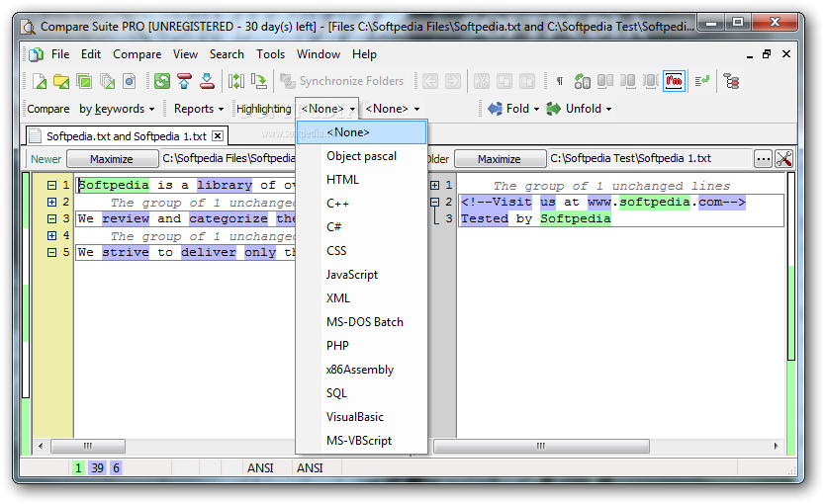Viewport: 825px width, 504px height.
Task: Choose MS-DOS Batch highlighting
Action: 361,321
